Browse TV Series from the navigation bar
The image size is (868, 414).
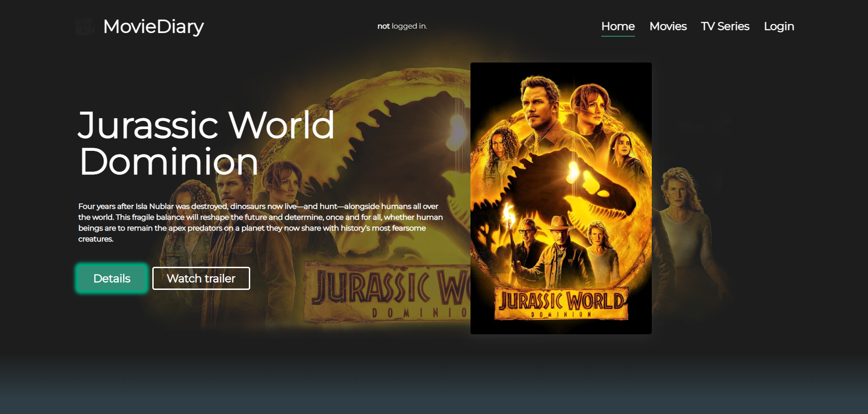pos(725,26)
